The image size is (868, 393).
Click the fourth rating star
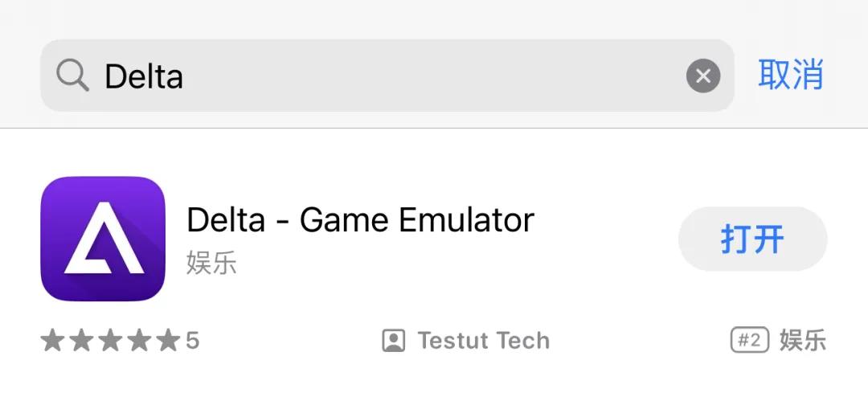point(139,340)
